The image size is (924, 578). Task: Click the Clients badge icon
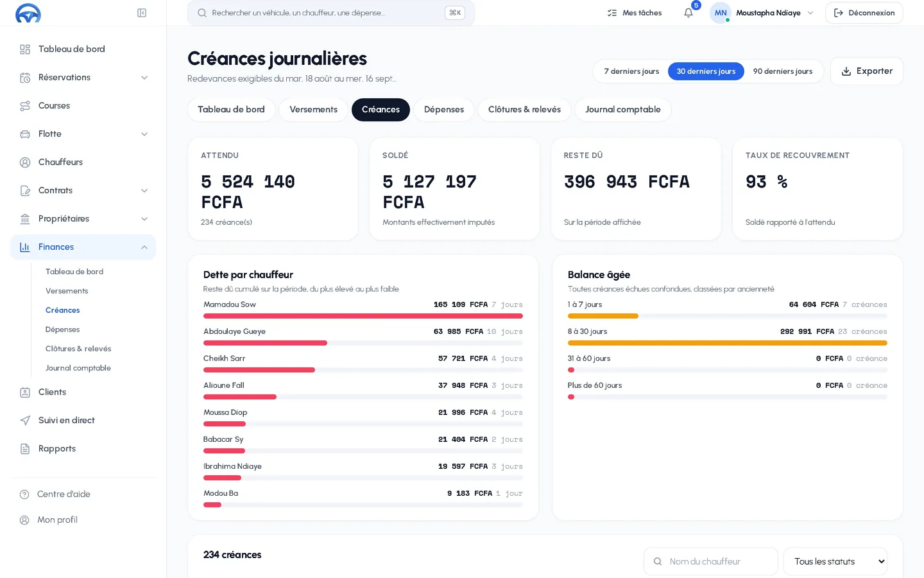point(25,392)
